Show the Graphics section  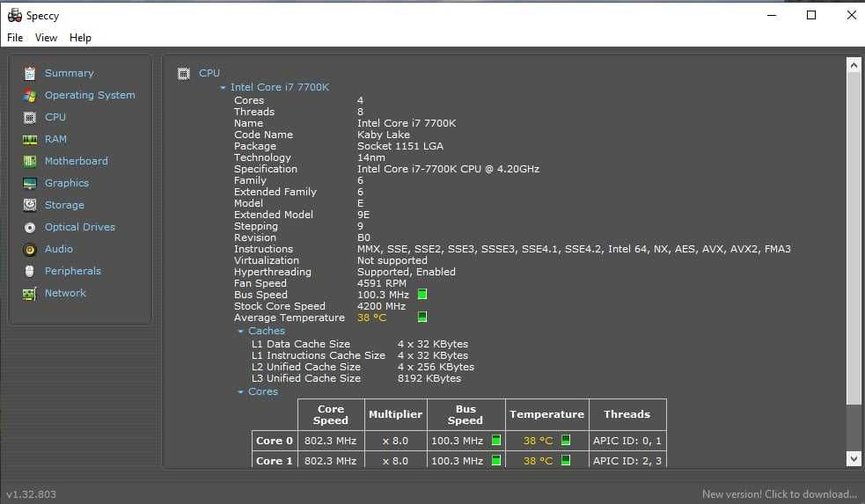[x=67, y=183]
